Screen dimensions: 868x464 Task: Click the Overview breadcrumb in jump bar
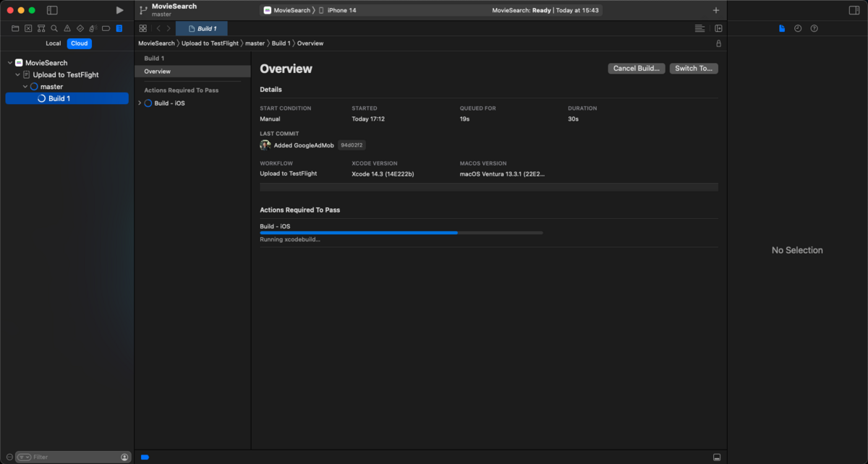coord(310,43)
